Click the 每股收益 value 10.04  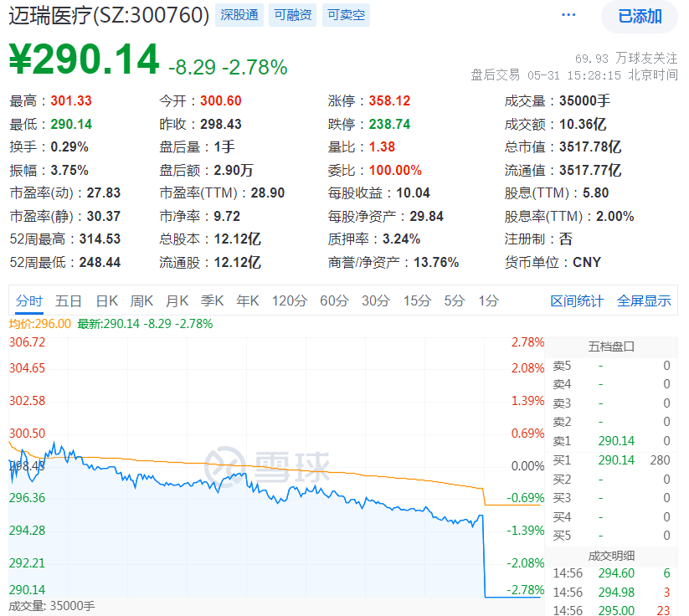pos(413,193)
